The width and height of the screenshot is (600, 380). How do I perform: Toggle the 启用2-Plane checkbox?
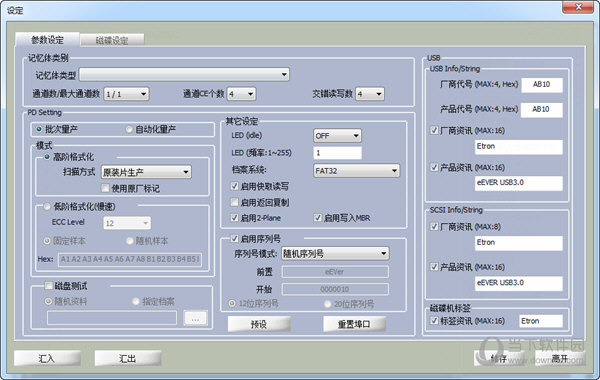click(234, 218)
